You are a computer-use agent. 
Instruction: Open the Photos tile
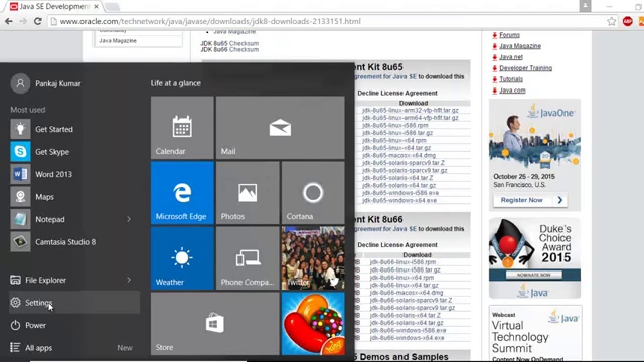click(x=248, y=193)
